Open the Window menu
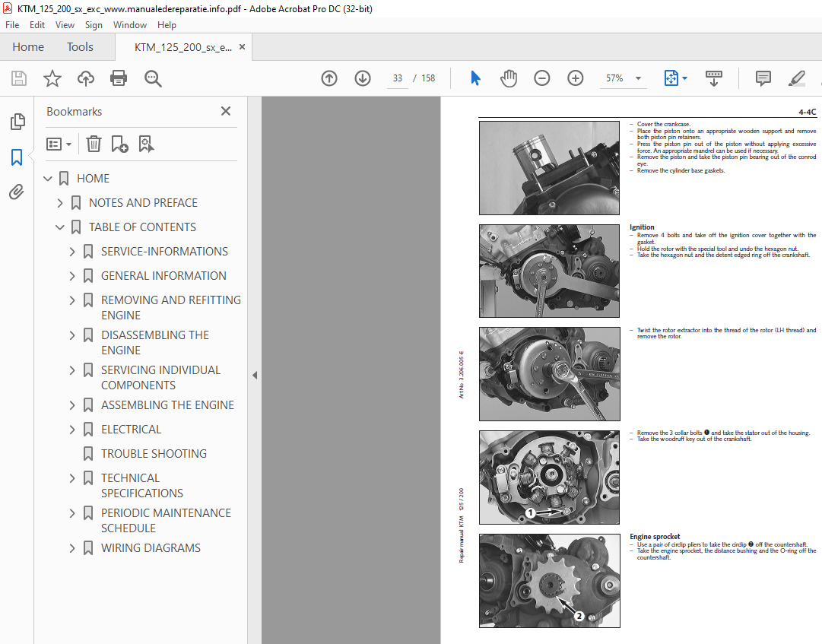Viewport: 822px width, 644px height. tap(129, 24)
